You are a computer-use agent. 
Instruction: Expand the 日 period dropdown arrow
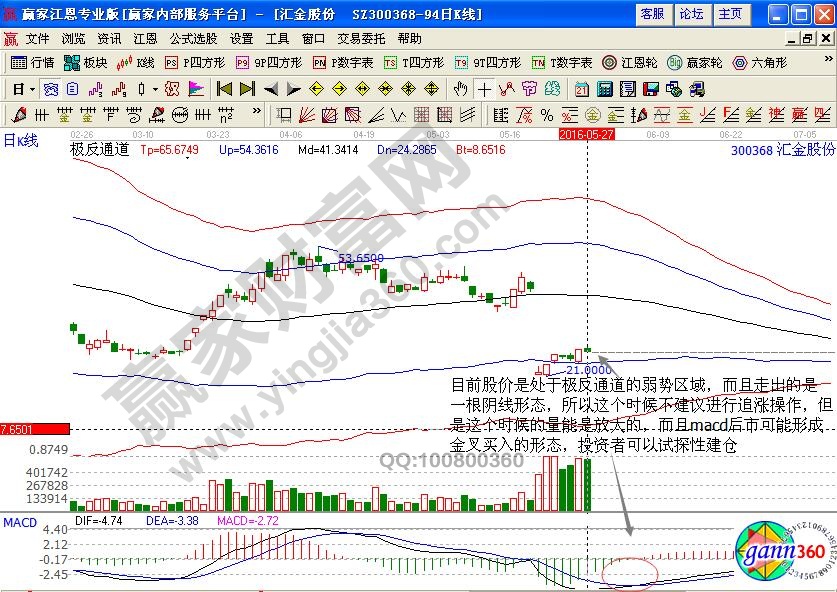tap(32, 89)
